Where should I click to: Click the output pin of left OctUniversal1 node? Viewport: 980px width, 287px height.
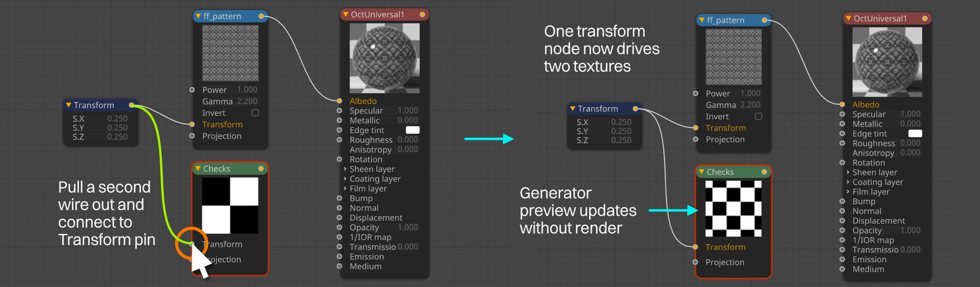pos(422,15)
